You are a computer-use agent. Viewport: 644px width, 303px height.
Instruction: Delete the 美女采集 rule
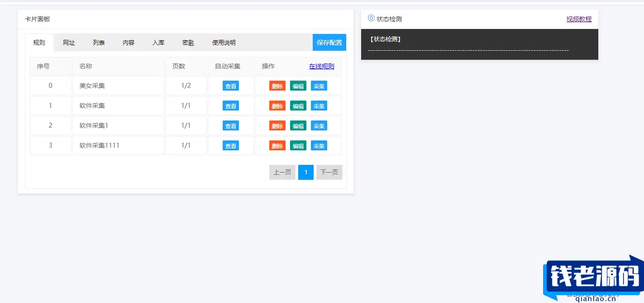[x=277, y=86]
